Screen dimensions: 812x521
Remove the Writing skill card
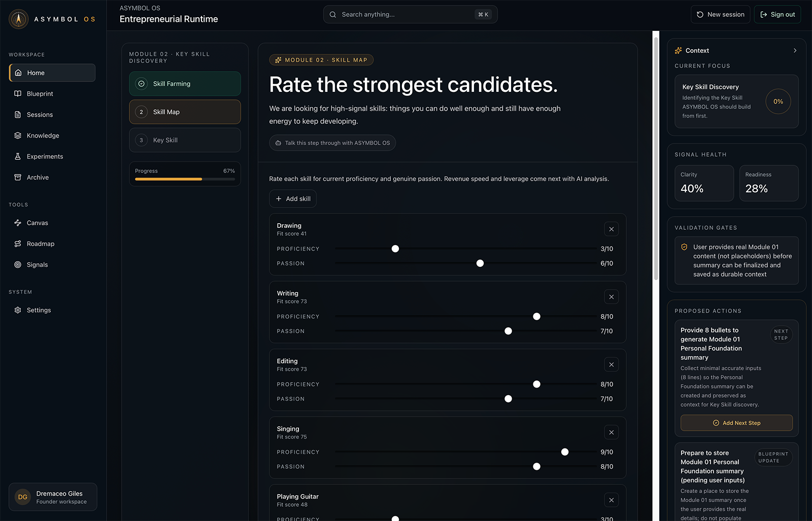click(x=612, y=297)
